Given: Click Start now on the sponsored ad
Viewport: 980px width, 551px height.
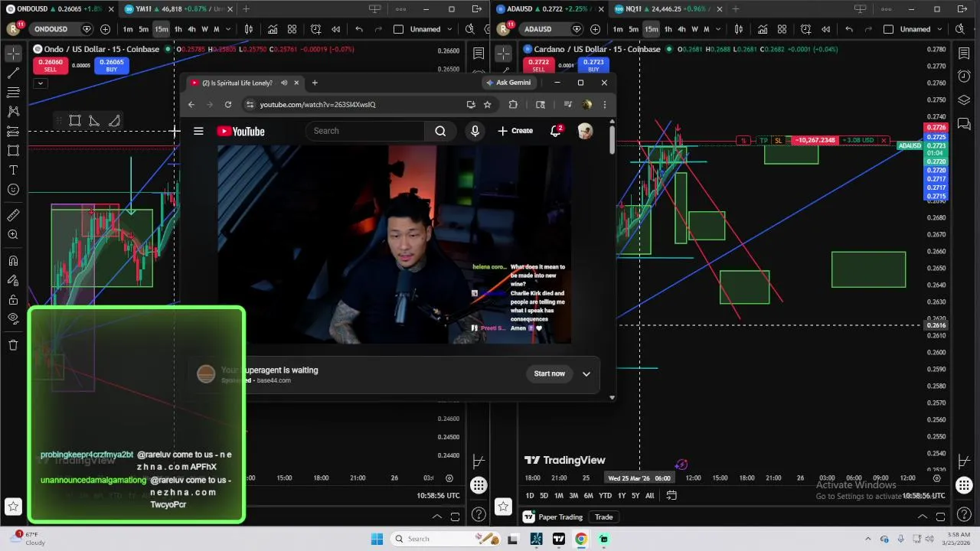Looking at the screenshot, I should click(x=550, y=373).
